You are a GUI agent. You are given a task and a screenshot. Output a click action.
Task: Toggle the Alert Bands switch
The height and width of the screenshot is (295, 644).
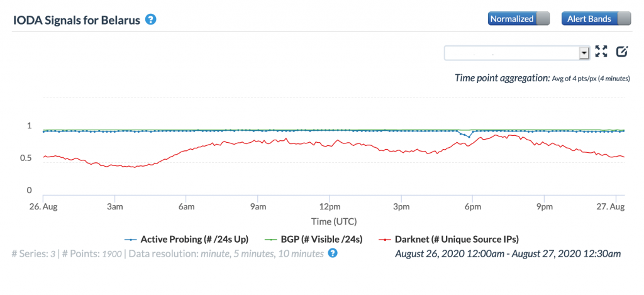(x=595, y=19)
